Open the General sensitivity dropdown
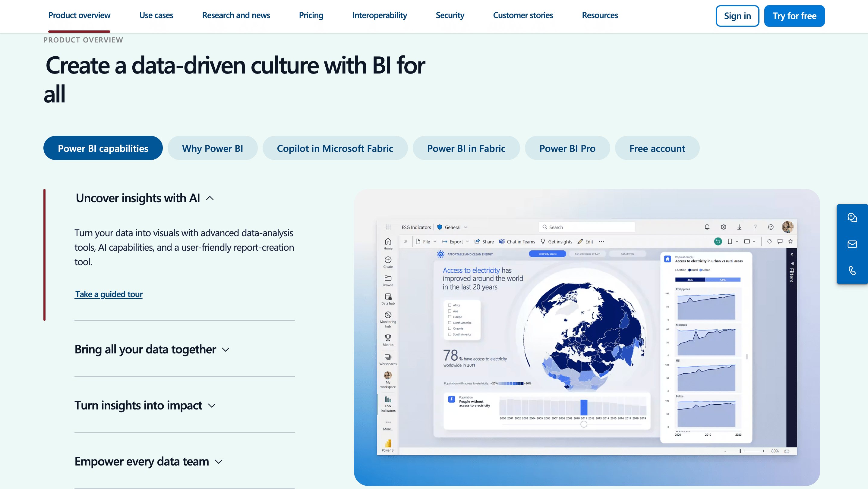This screenshot has height=489, width=868. pos(452,227)
